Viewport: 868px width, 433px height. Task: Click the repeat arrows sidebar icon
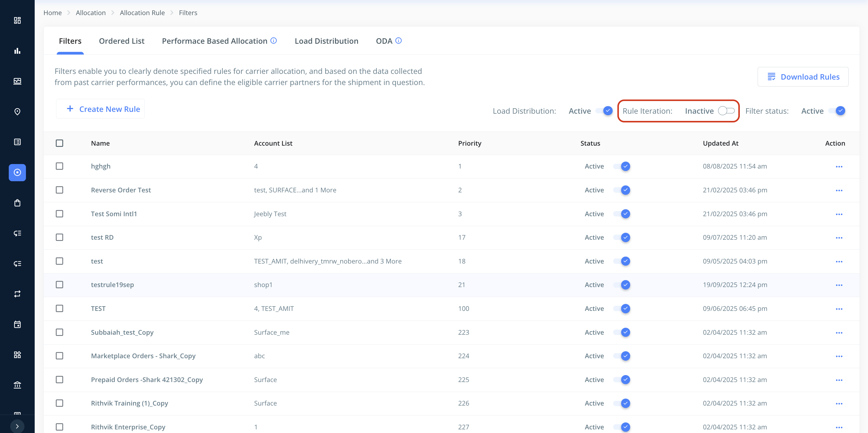(17, 294)
